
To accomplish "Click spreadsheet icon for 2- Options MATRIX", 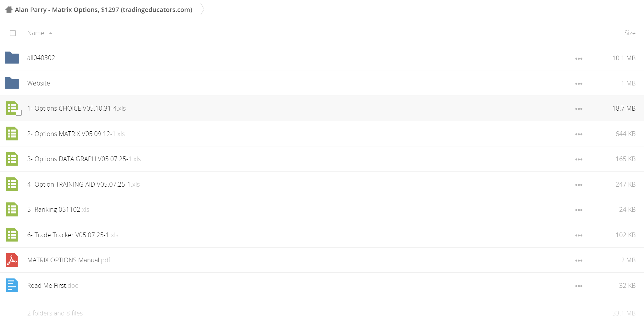I will 12,134.
